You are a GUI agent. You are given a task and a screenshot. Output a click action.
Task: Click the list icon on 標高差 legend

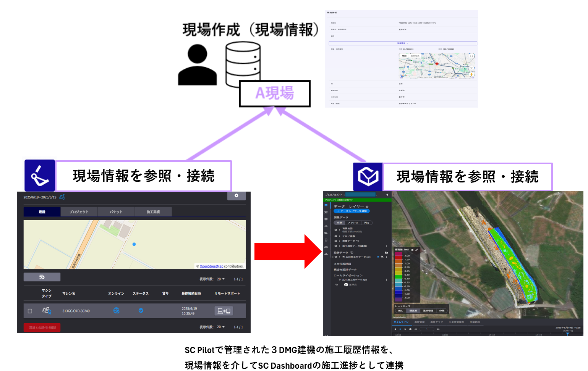tap(412, 250)
